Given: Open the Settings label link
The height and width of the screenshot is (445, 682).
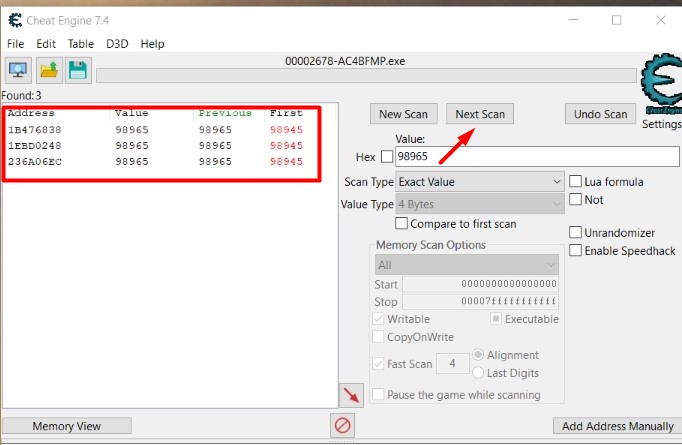Looking at the screenshot, I should pyautogui.click(x=662, y=124).
